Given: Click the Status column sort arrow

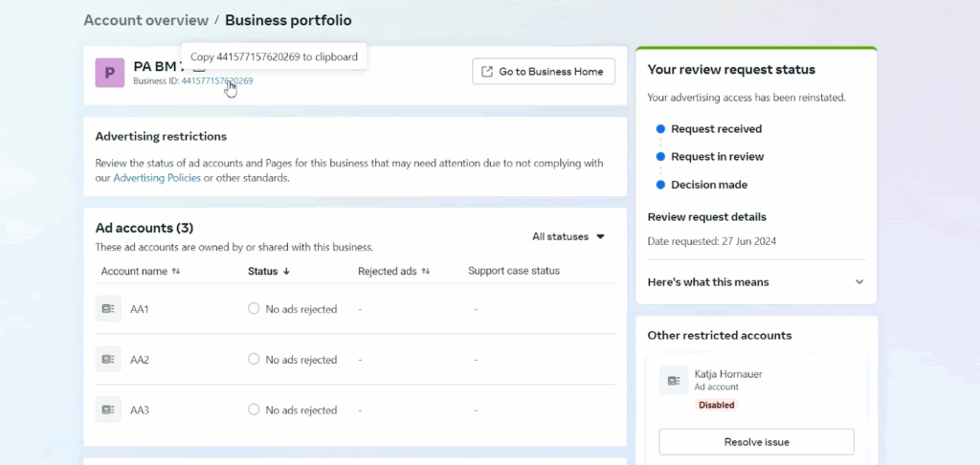Looking at the screenshot, I should pos(286,272).
